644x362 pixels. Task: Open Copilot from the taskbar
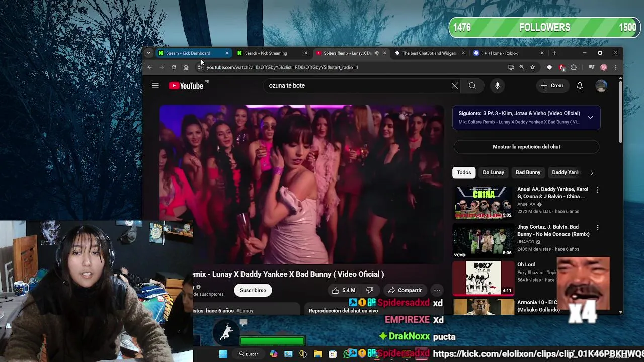pyautogui.click(x=273, y=354)
